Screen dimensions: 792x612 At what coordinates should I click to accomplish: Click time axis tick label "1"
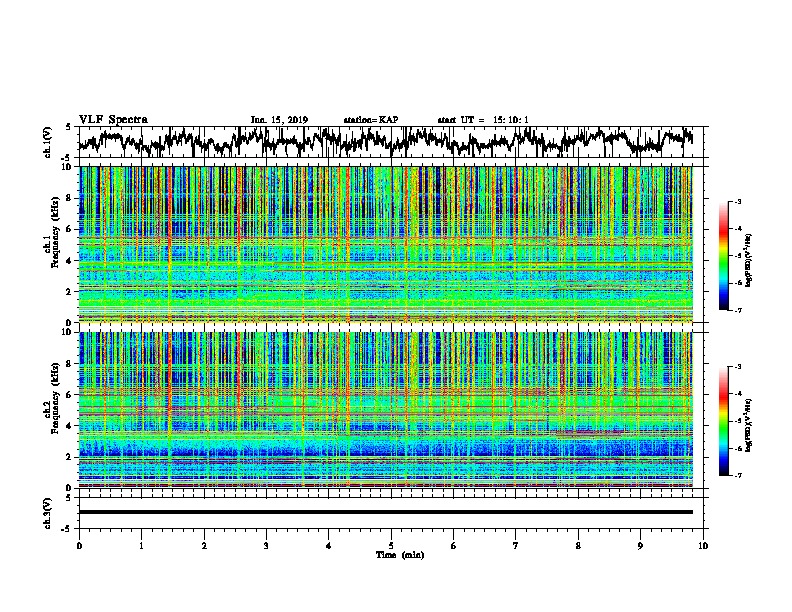click(x=141, y=546)
